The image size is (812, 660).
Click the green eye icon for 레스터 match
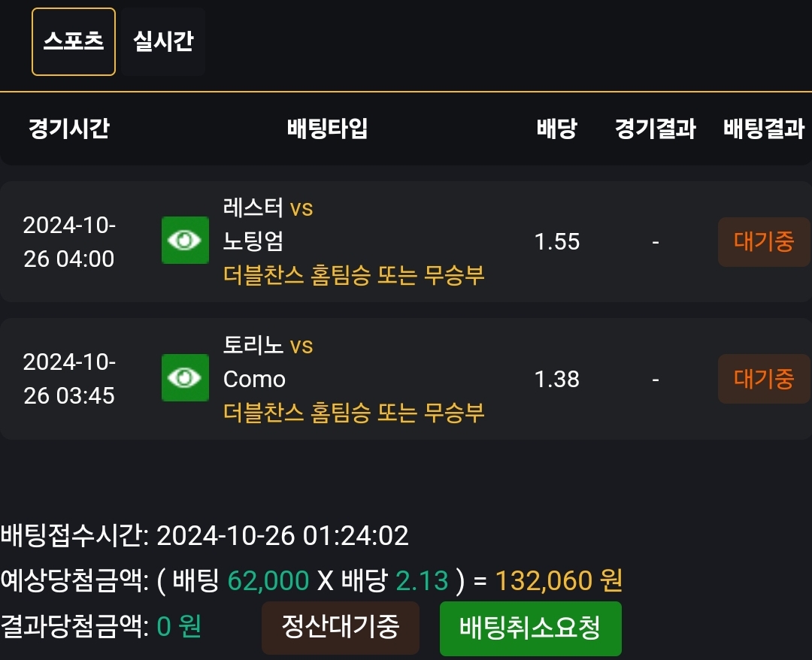pyautogui.click(x=185, y=240)
